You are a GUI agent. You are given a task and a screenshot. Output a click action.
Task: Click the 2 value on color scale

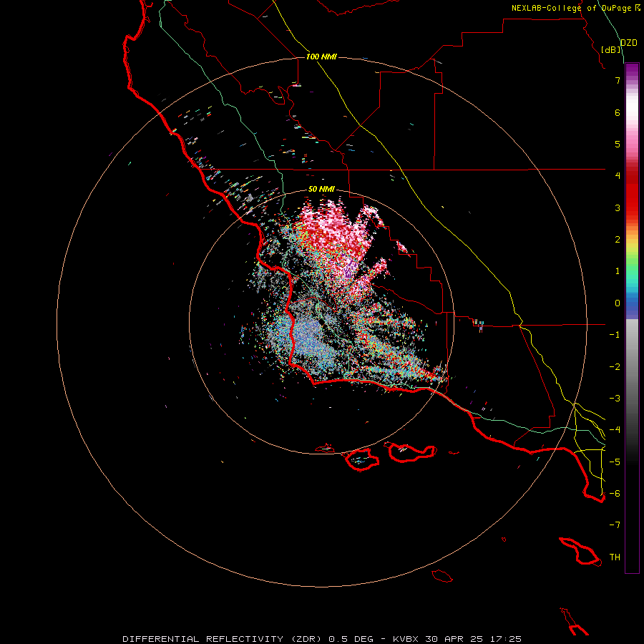point(618,240)
